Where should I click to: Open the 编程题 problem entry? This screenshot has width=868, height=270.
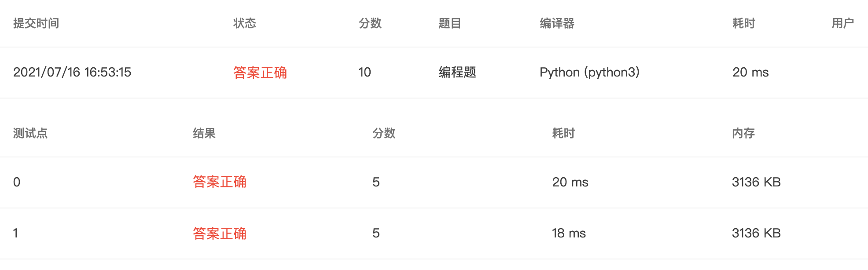(x=457, y=72)
